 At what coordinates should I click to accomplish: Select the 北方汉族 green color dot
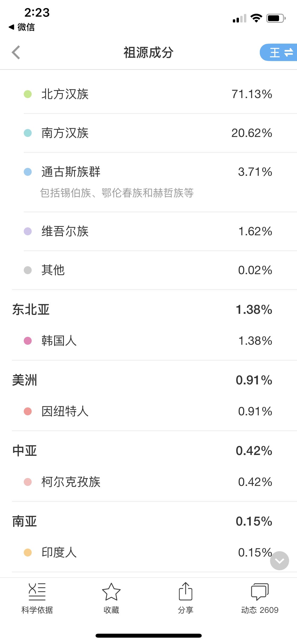click(x=28, y=94)
